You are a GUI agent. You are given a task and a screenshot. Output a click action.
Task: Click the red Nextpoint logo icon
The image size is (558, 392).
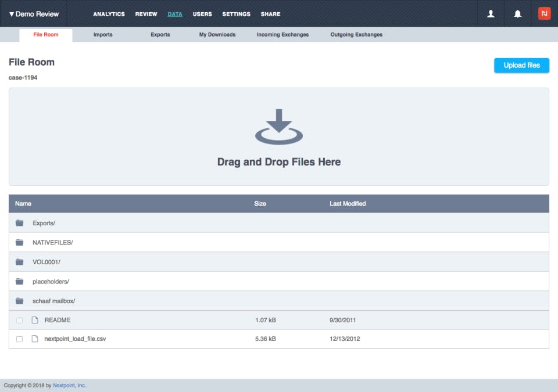point(543,12)
